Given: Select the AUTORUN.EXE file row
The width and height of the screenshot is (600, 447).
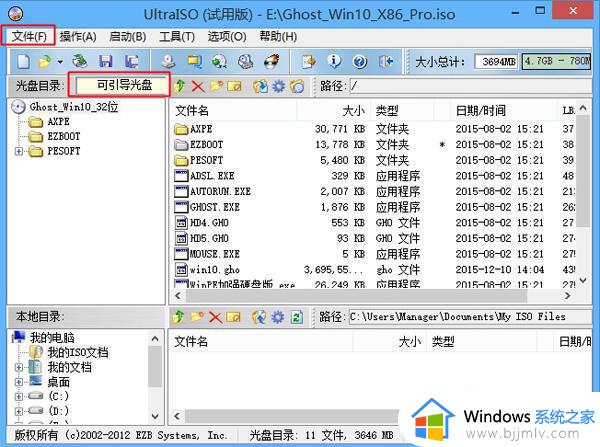Looking at the screenshot, I should click(373, 191).
